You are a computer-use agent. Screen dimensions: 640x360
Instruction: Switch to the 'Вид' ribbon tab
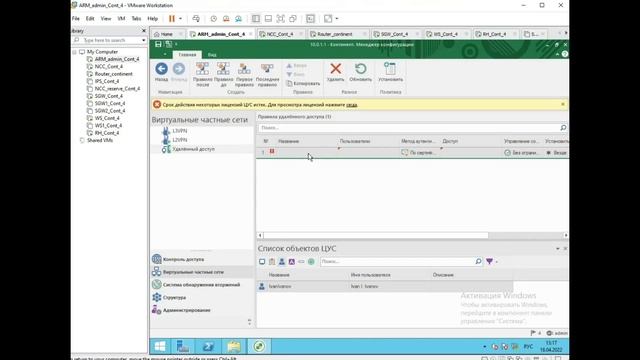tap(212, 54)
